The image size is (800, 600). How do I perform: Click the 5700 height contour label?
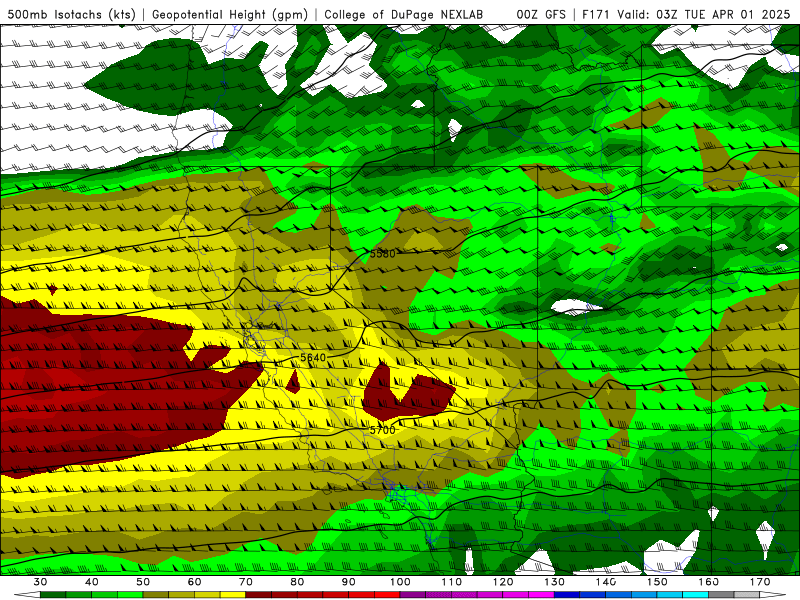coord(382,430)
